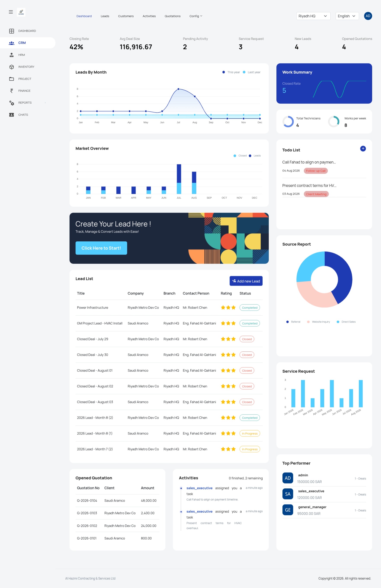381x588 pixels.
Task: Toggle the Closed legend in Market Overview
Action: pos(240,156)
